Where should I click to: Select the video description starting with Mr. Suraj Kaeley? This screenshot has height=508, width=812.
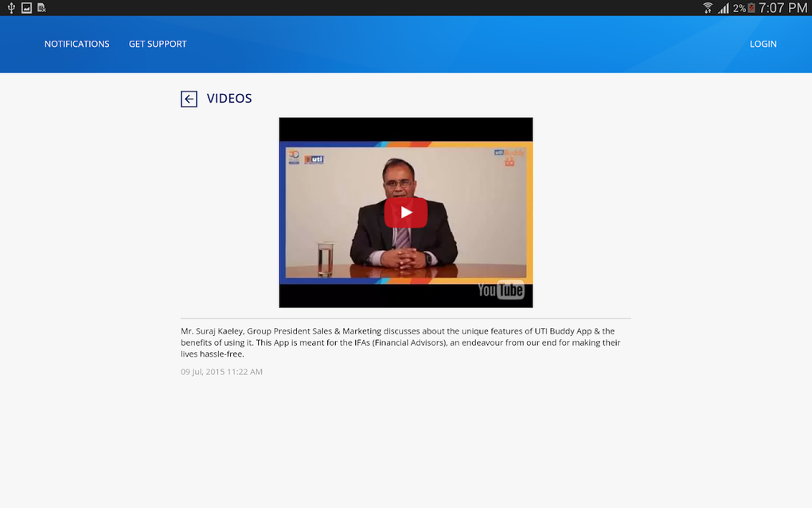click(x=400, y=342)
